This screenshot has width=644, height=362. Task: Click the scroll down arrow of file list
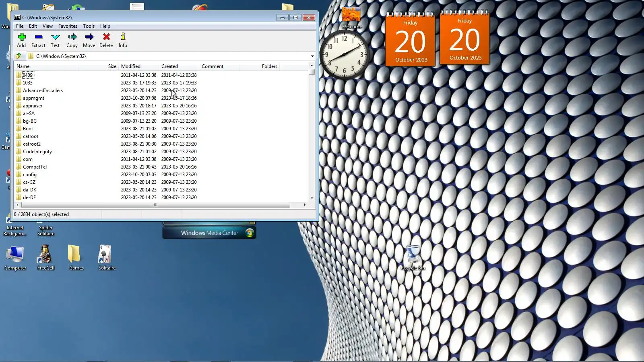coord(312,198)
